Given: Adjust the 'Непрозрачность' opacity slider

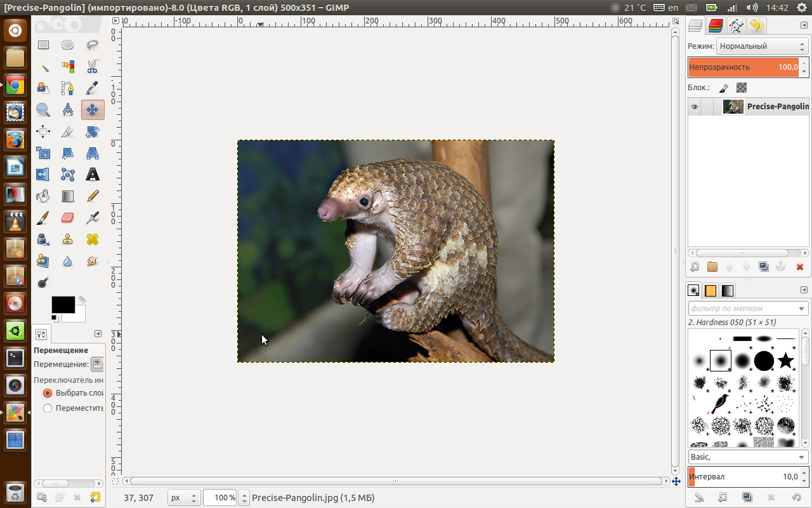Looking at the screenshot, I should pos(743,67).
